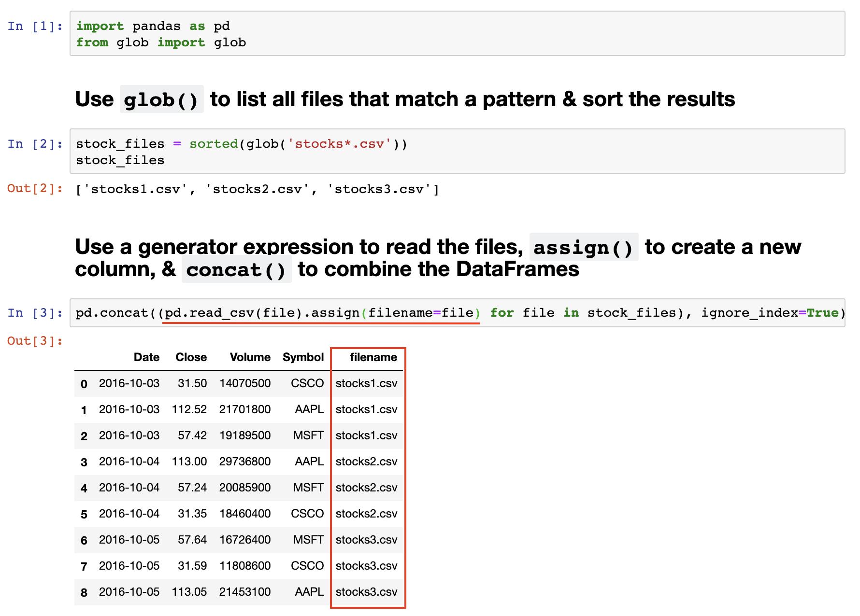Click stocks2.csv in row 5
860x616 pixels.
(x=366, y=514)
